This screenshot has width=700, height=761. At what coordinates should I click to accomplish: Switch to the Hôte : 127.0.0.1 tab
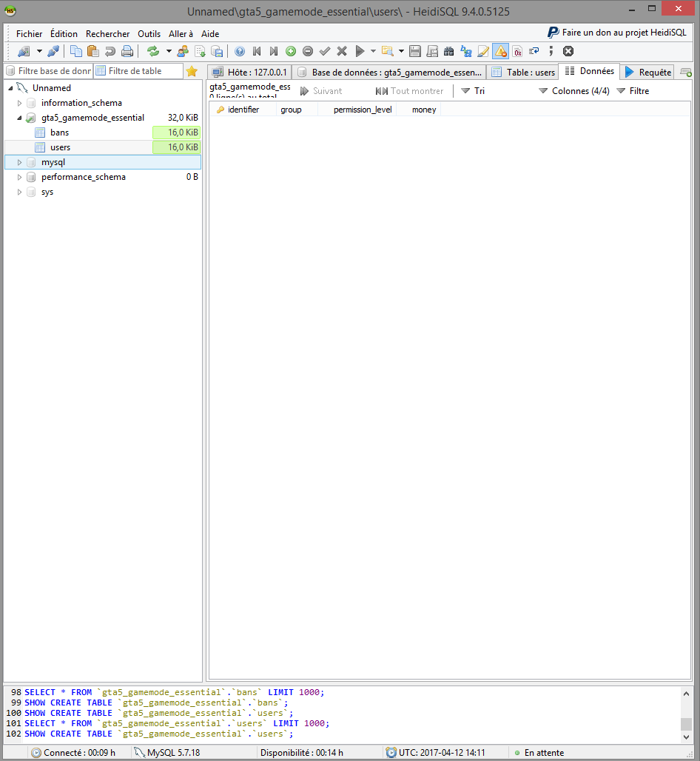[250, 73]
